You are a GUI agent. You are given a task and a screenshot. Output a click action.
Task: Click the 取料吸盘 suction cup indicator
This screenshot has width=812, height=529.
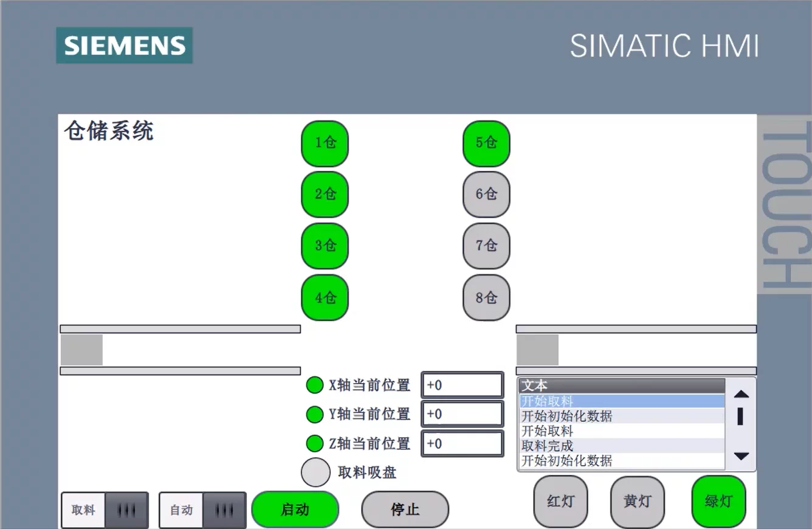click(x=315, y=472)
